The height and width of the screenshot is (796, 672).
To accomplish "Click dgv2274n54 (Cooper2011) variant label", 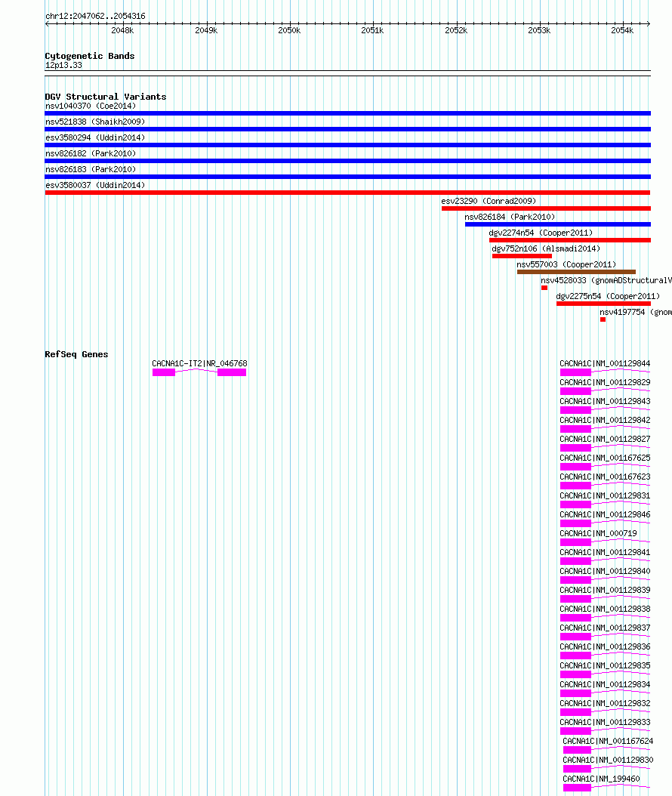I will tap(541, 233).
